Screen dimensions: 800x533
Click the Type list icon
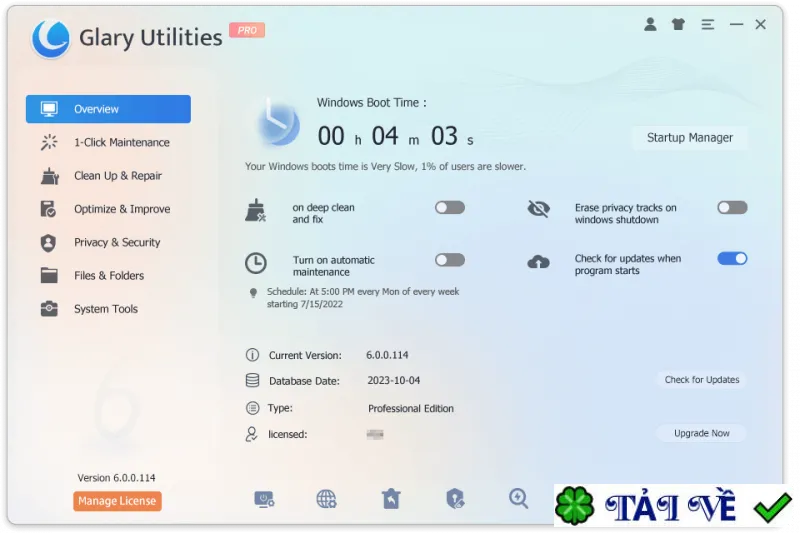click(253, 408)
